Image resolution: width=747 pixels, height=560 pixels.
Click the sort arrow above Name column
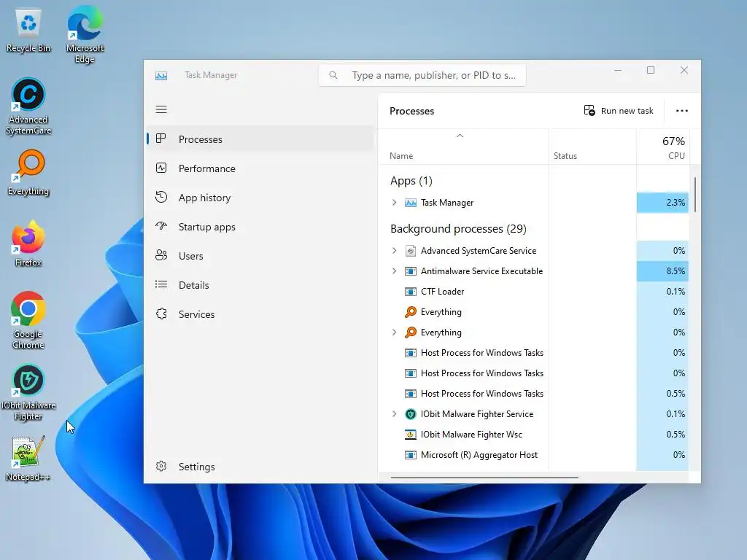click(x=460, y=136)
